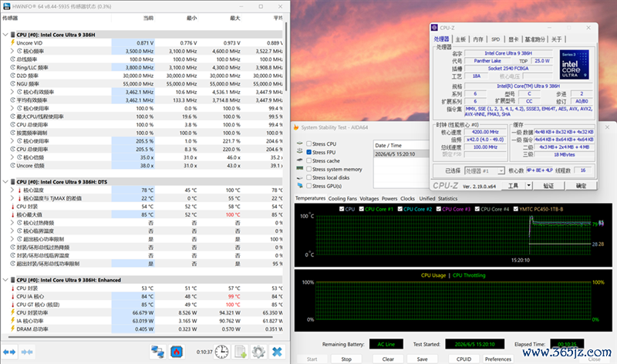This screenshot has width=617, height=364.
Task: Click HWiNFO horizontal scrollbar
Action: point(140,337)
